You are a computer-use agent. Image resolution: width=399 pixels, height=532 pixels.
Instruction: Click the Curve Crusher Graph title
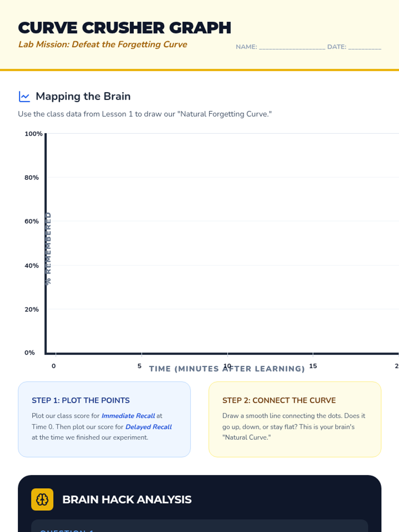124,28
